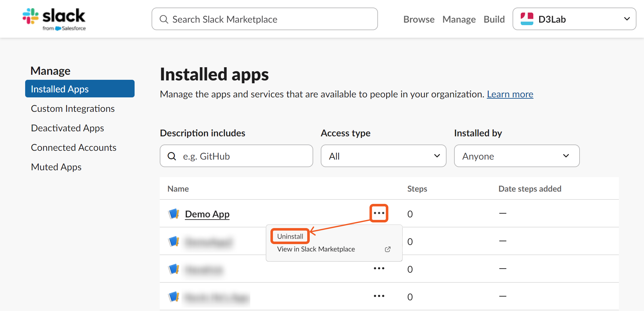Click the Demo App three-dot menu icon

pos(379,213)
